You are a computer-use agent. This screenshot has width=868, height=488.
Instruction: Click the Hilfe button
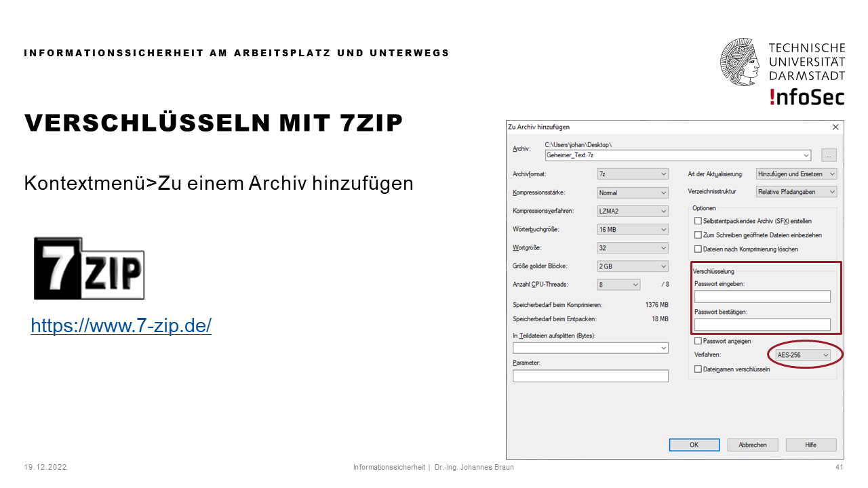pyautogui.click(x=811, y=445)
